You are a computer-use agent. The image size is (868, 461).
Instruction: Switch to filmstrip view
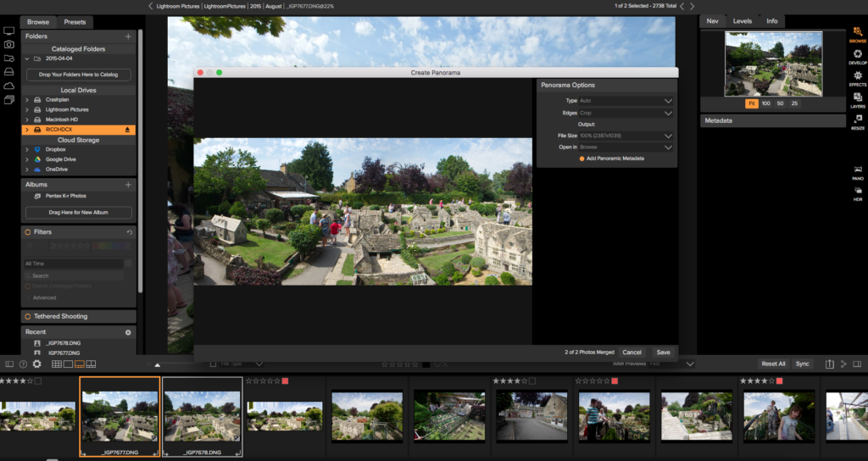pos(80,364)
